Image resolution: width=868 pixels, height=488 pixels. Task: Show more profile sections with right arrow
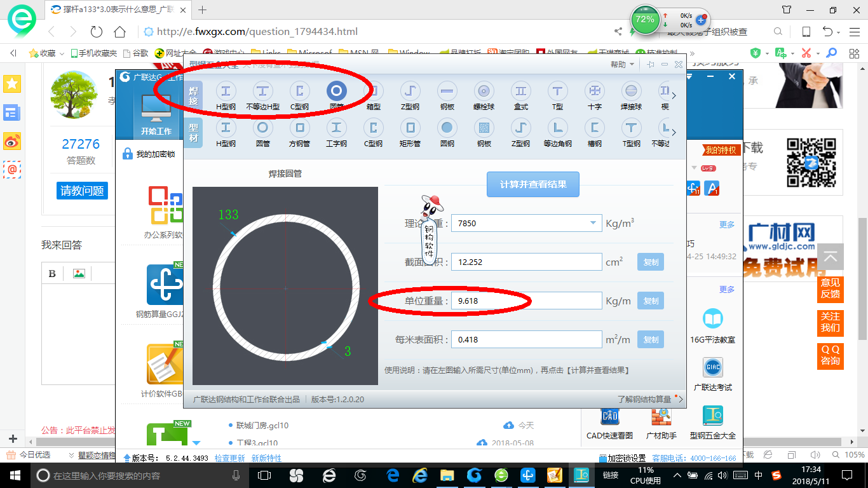tap(674, 133)
